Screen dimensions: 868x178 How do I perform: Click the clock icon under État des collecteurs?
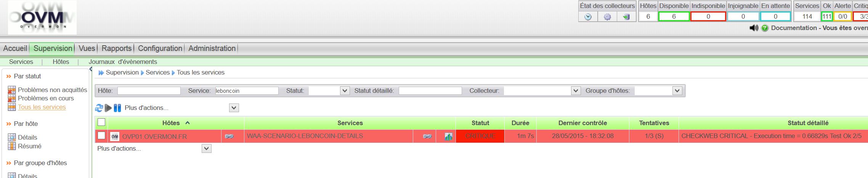pos(588,17)
